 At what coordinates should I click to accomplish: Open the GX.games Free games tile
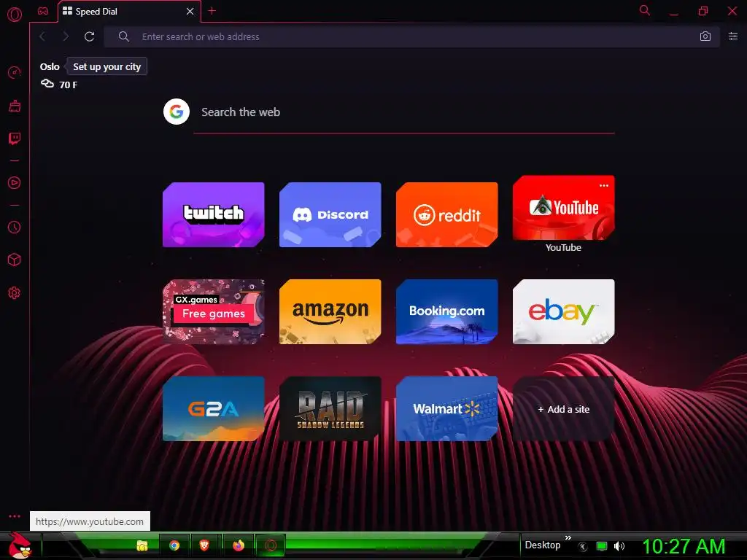coord(214,312)
